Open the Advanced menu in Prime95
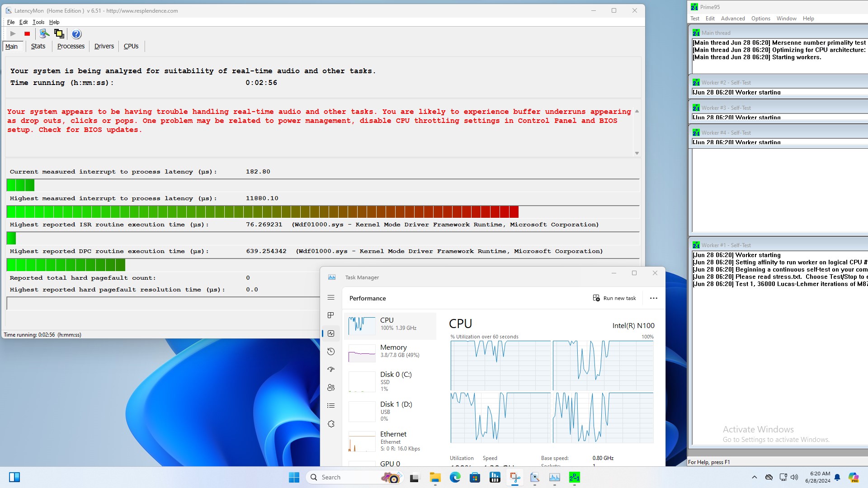Image resolution: width=868 pixels, height=488 pixels. 732,19
